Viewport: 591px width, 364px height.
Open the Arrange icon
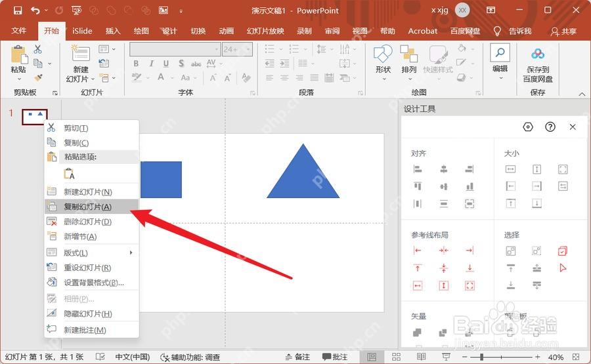[x=408, y=53]
